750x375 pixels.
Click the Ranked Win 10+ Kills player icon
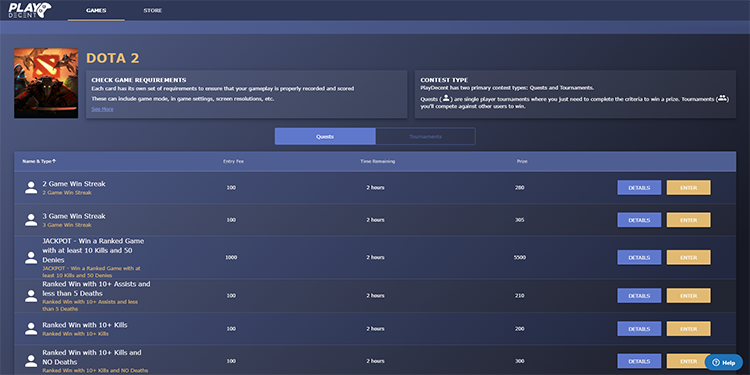click(x=31, y=329)
